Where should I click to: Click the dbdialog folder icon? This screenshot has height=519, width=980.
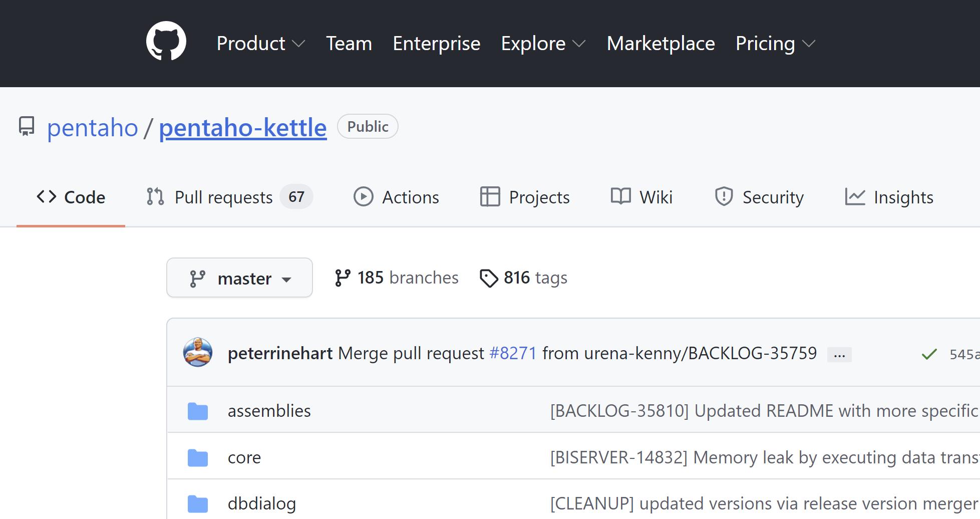(x=198, y=504)
